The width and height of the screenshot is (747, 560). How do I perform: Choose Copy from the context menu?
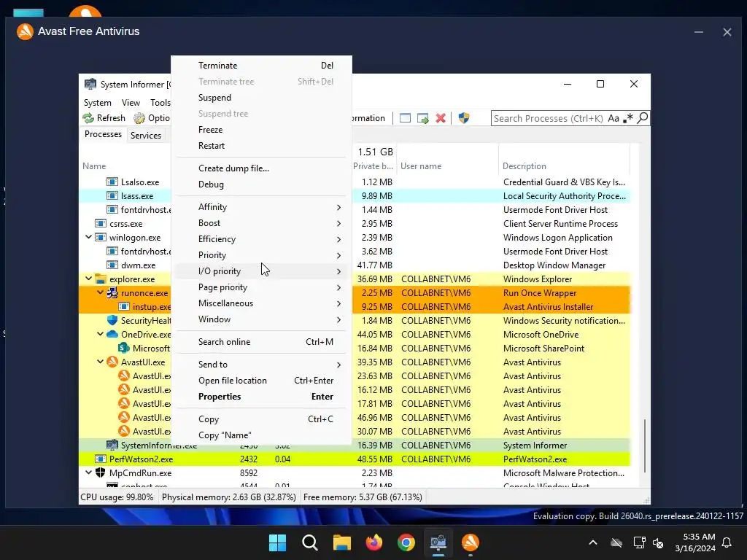coord(262,419)
